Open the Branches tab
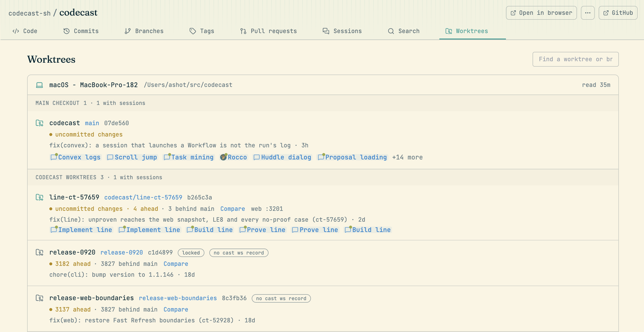The image size is (644, 332). (144, 31)
